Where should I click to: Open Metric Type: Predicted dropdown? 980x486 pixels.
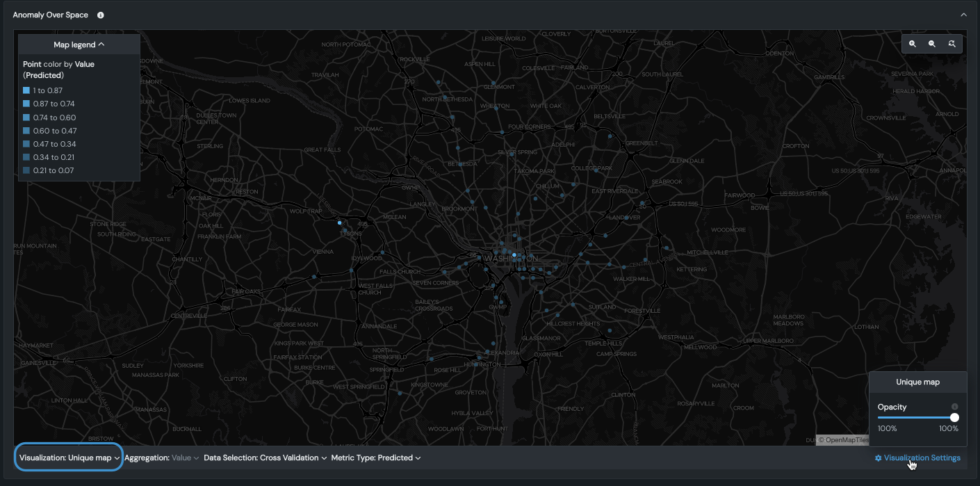376,458
